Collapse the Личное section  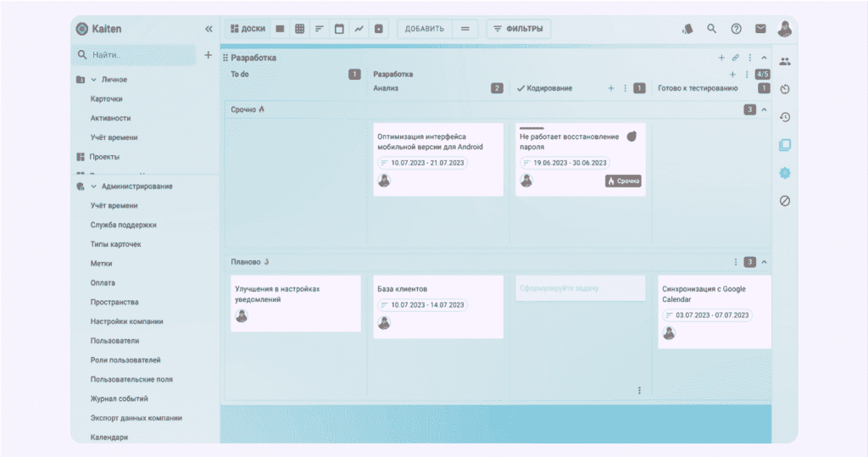[x=94, y=80]
